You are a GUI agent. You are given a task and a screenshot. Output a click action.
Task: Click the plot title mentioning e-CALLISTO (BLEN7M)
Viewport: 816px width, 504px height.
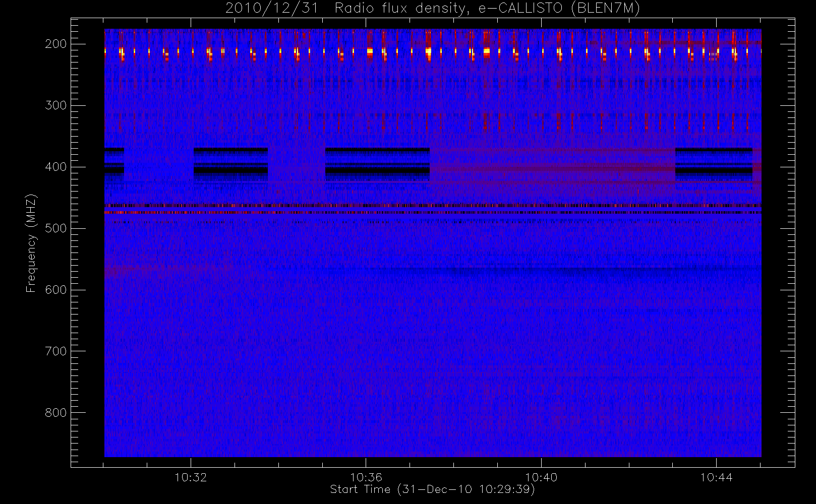pyautogui.click(x=433, y=9)
